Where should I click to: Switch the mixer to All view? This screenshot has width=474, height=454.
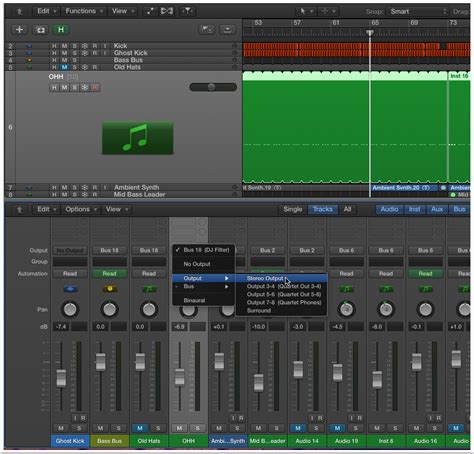[347, 209]
